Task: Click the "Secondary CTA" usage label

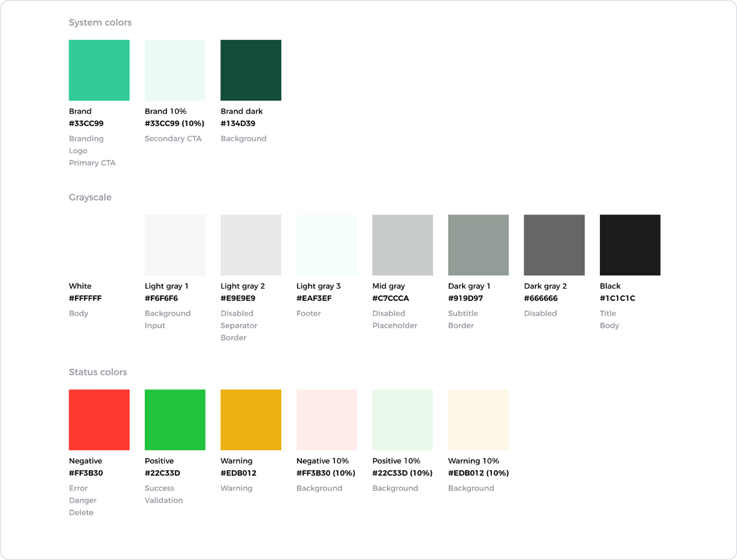Action: (x=173, y=139)
